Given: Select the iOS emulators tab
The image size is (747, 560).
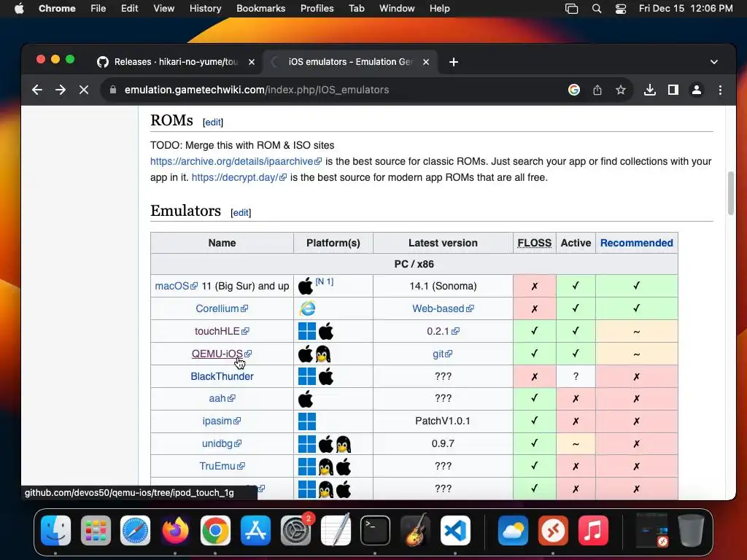Looking at the screenshot, I should pyautogui.click(x=349, y=62).
